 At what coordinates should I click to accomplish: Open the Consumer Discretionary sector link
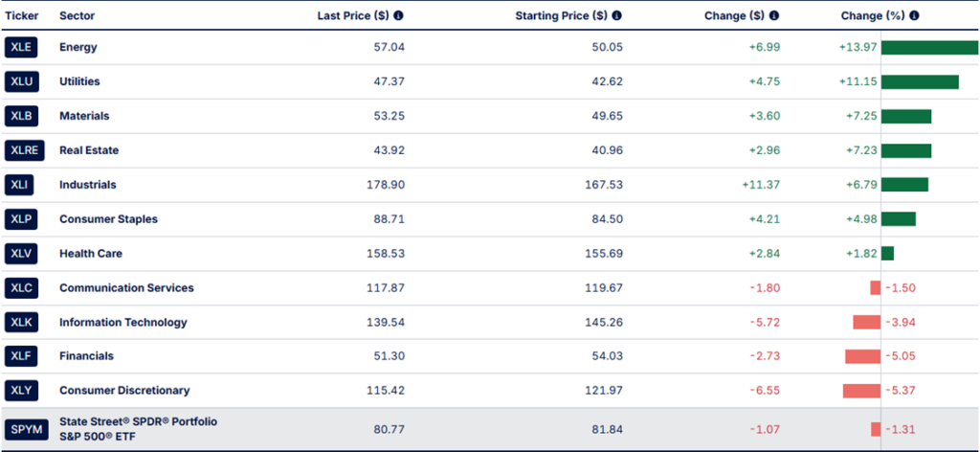124,391
